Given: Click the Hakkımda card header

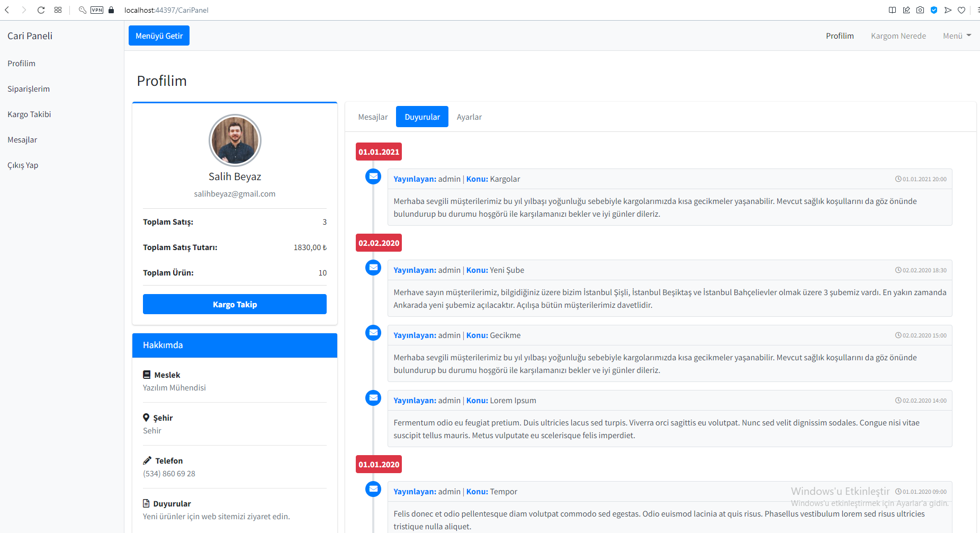Looking at the screenshot, I should (x=235, y=345).
